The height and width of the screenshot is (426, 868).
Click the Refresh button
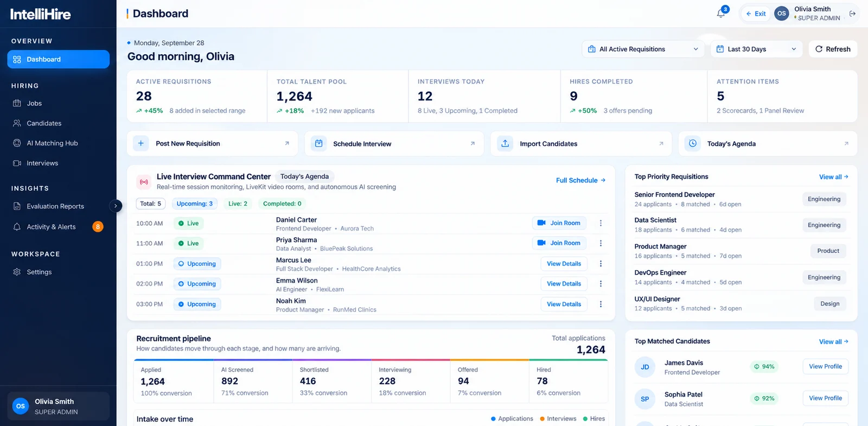point(833,49)
